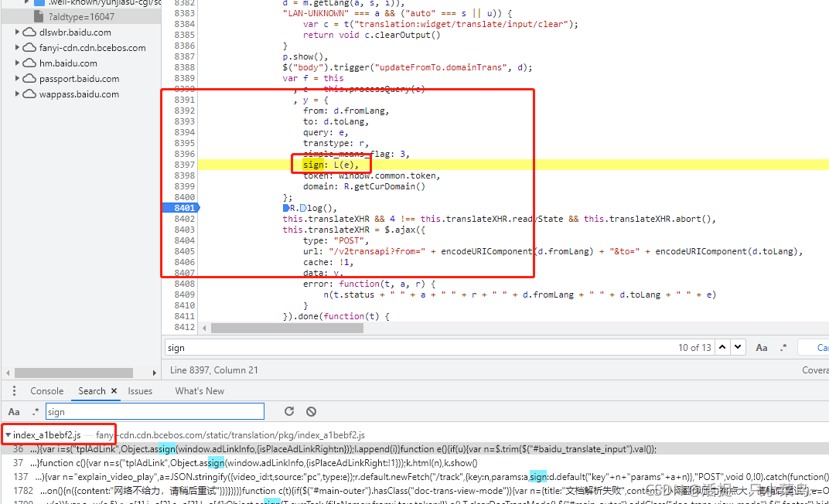This screenshot has height=504, width=829.
Task: Expand the dlswbr.baidu.com domain
Action: (19, 32)
